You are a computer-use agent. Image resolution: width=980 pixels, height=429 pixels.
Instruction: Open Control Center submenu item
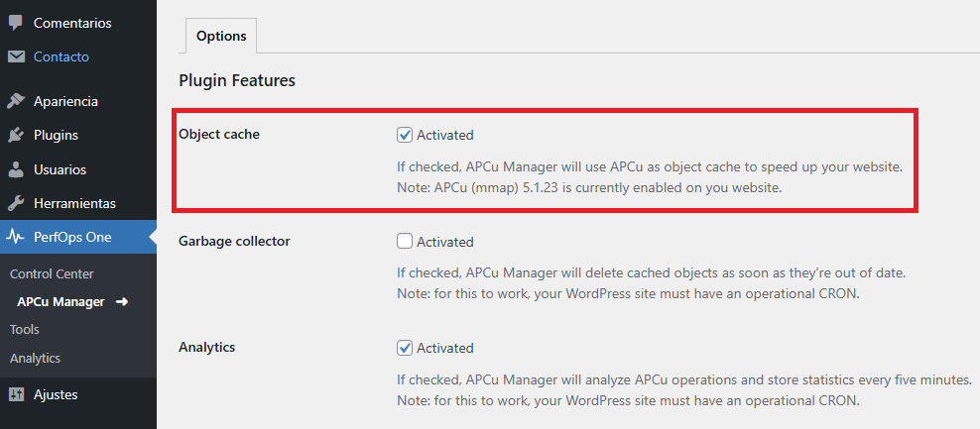pos(52,273)
